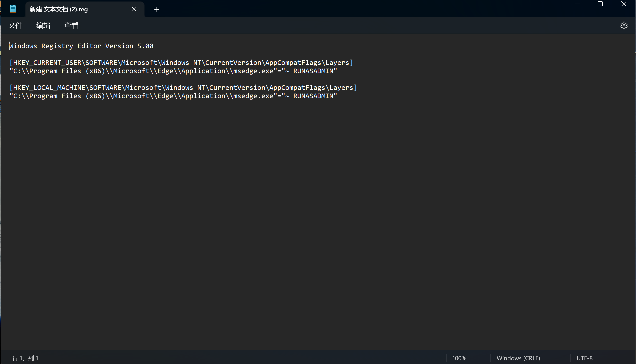The height and width of the screenshot is (364, 636).
Task: Click msedge.exe value line under HKEY_LOCAL_MACHINE
Action: coord(173,96)
